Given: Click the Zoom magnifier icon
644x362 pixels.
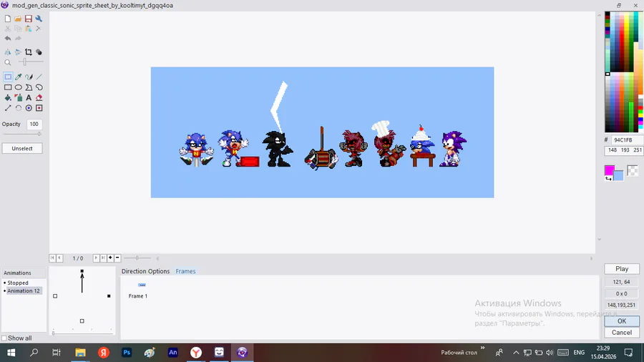Looking at the screenshot, I should pyautogui.click(x=8, y=62).
